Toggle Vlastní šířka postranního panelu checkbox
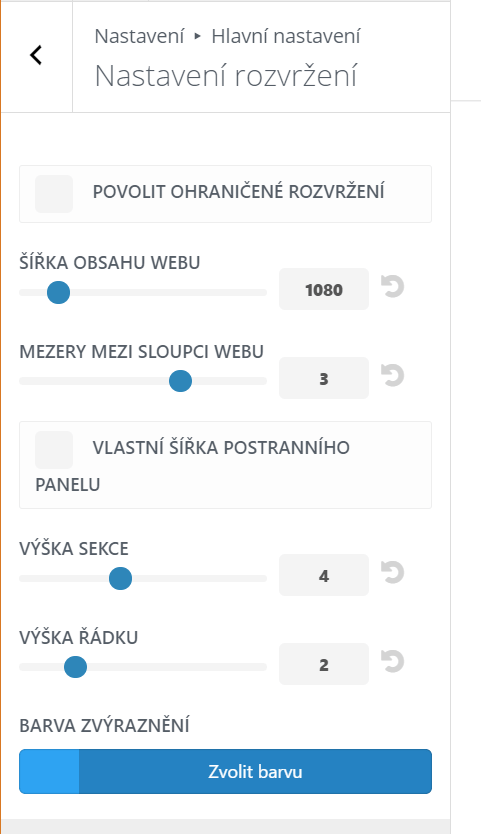The width and height of the screenshot is (481, 834). click(x=54, y=450)
